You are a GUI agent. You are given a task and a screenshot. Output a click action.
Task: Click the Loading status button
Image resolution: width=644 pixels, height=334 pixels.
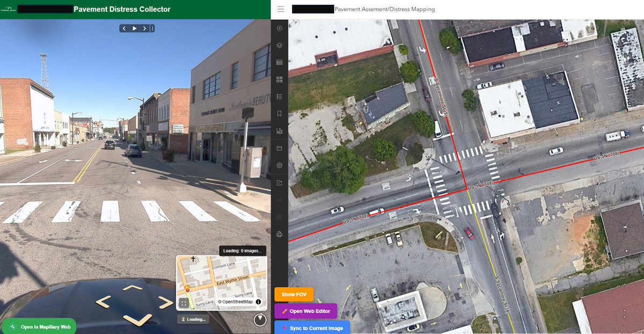point(193,319)
